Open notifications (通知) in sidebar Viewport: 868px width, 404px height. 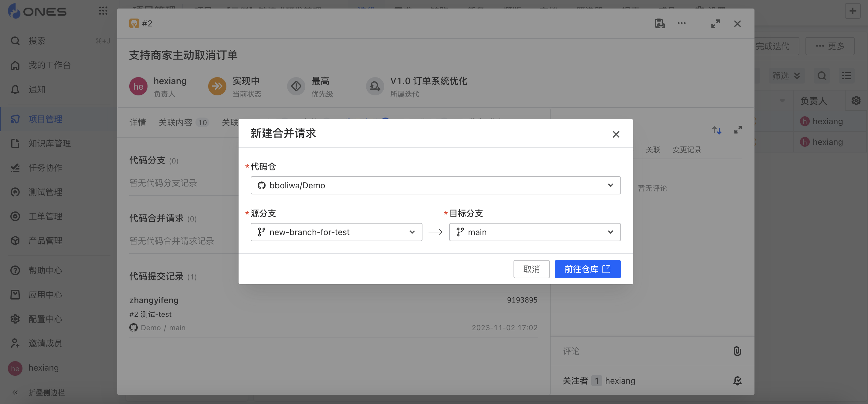pos(36,89)
